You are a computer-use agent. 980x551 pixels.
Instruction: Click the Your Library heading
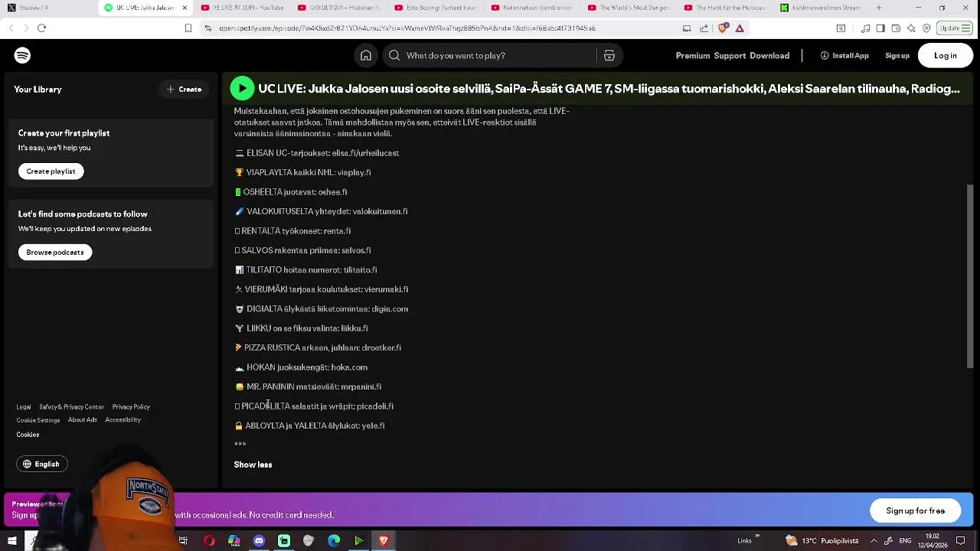(x=38, y=90)
